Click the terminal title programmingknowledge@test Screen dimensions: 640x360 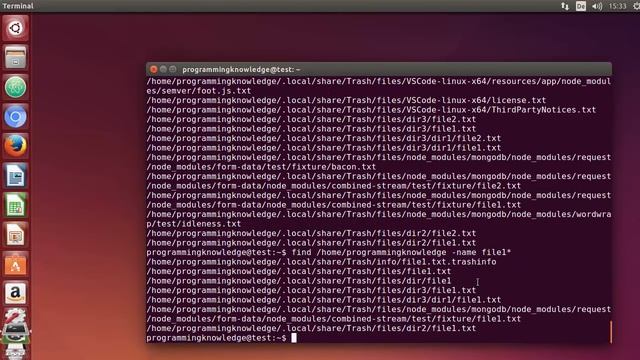(x=241, y=70)
